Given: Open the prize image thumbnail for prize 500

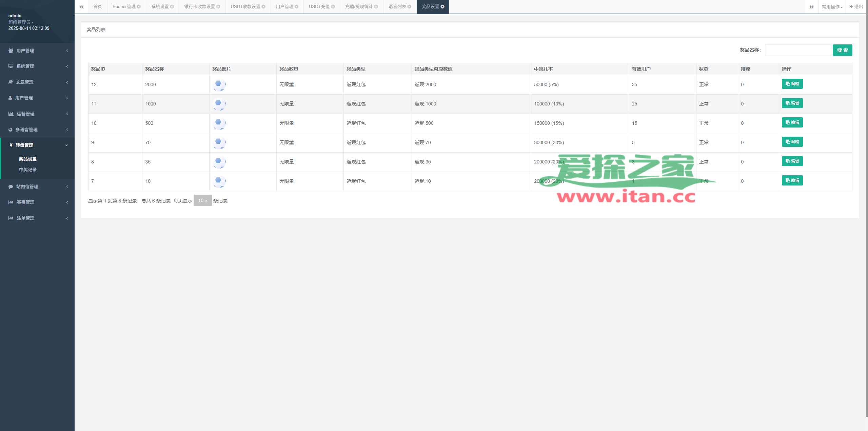Looking at the screenshot, I should pos(219,123).
